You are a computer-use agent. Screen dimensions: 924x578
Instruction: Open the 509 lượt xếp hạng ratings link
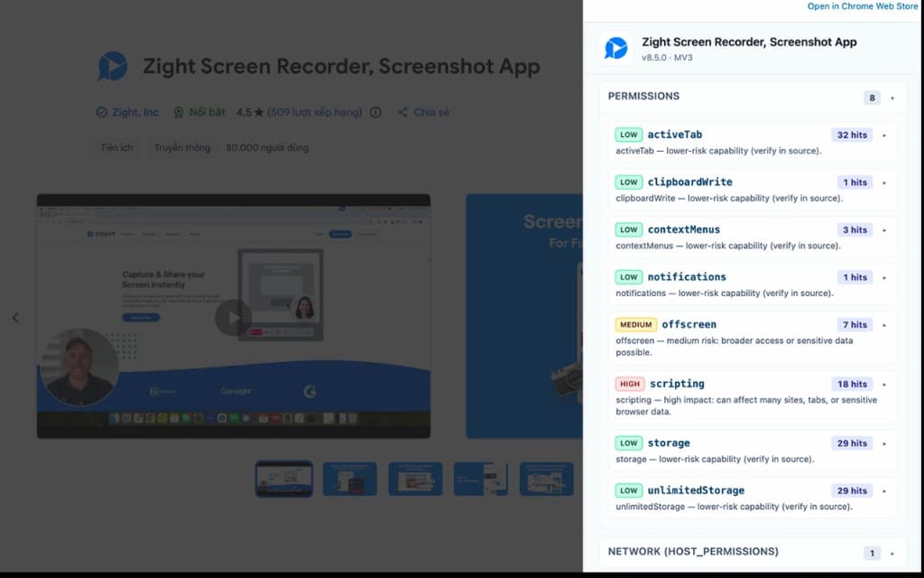tap(315, 113)
